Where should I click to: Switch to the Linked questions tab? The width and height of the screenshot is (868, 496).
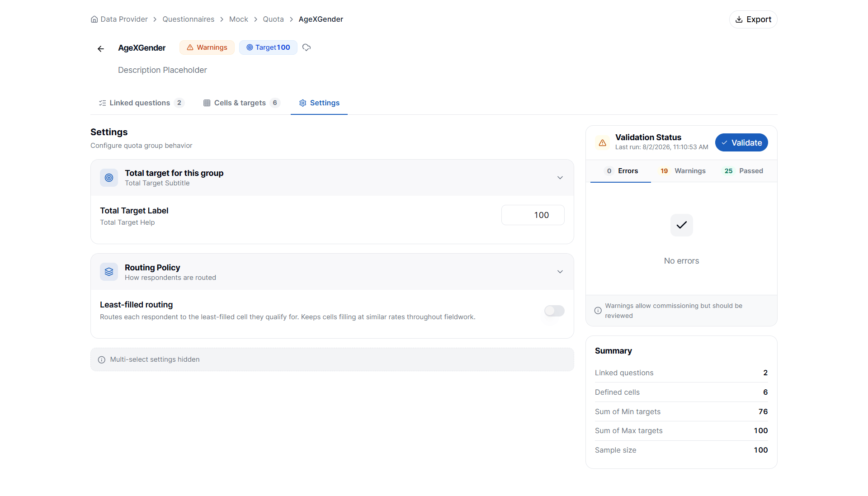pos(142,103)
